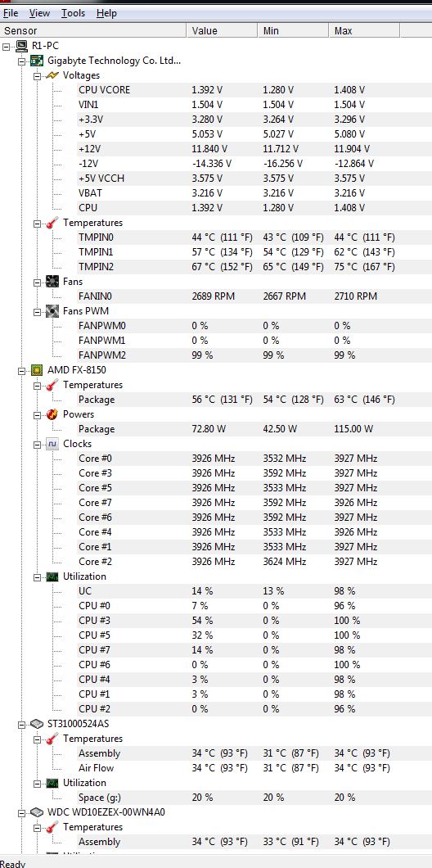432x868 pixels.
Task: Select the ST31000524AS hard drive icon
Action: pyautogui.click(x=37, y=724)
